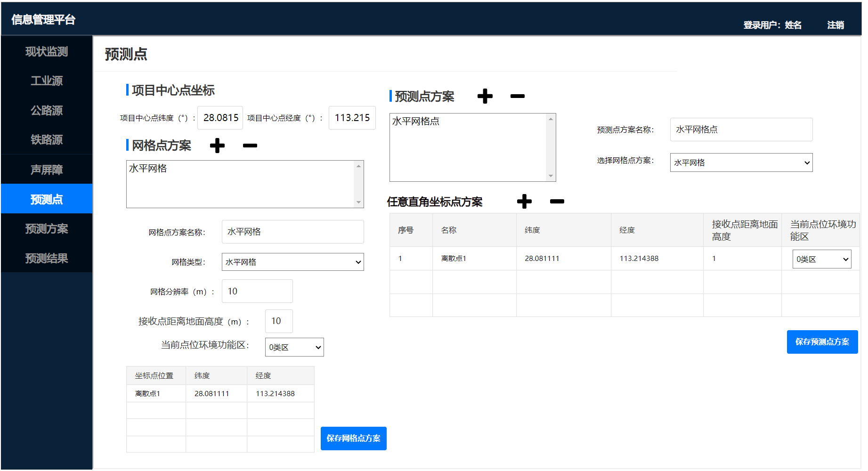Switch to 预测结果 in the sidebar

coord(47,258)
